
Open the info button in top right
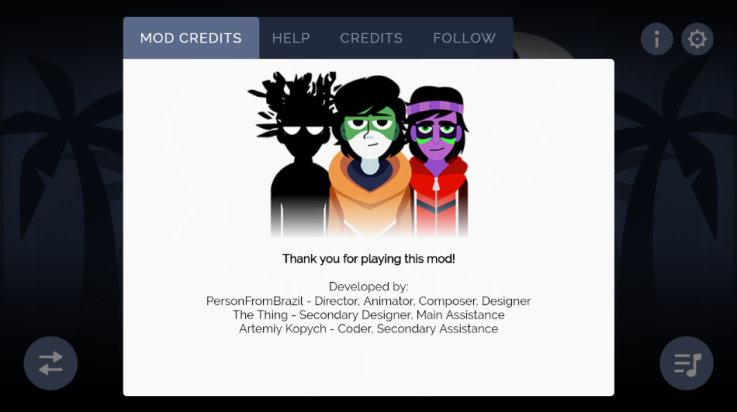point(657,39)
